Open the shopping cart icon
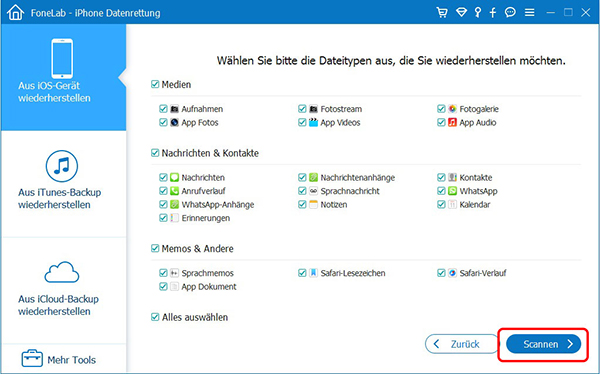This screenshot has width=600, height=374. point(442,13)
